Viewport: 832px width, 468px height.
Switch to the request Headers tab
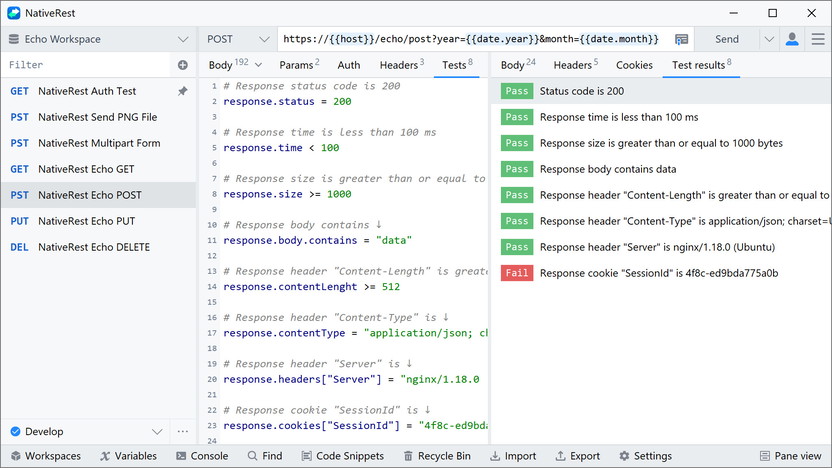402,65
